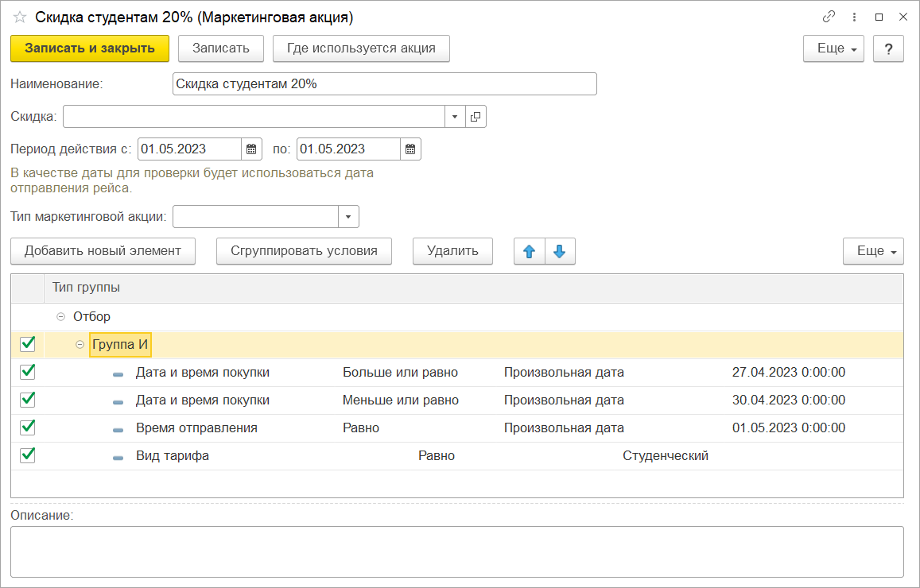Open the Скидка dropdown list
This screenshot has width=920, height=588.
(x=455, y=117)
